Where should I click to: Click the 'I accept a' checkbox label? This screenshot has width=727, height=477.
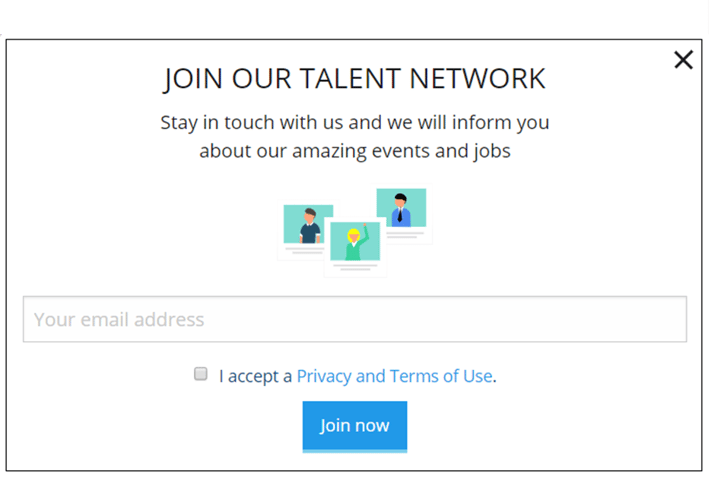click(255, 376)
